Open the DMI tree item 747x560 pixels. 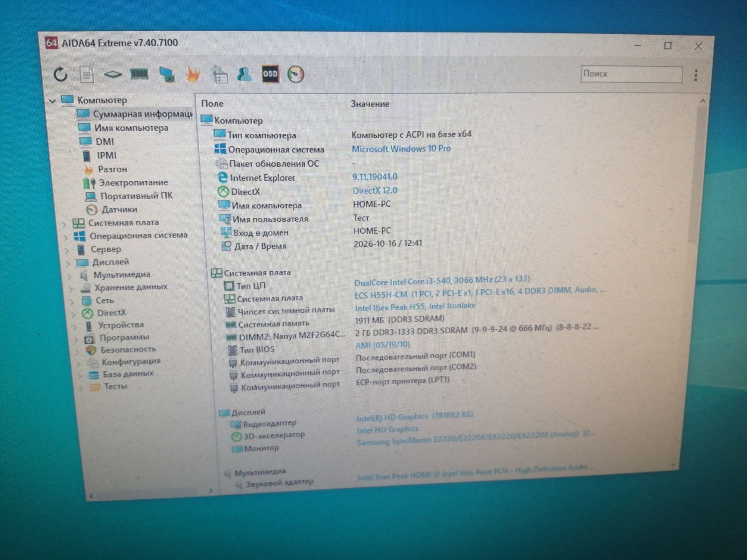click(97, 142)
